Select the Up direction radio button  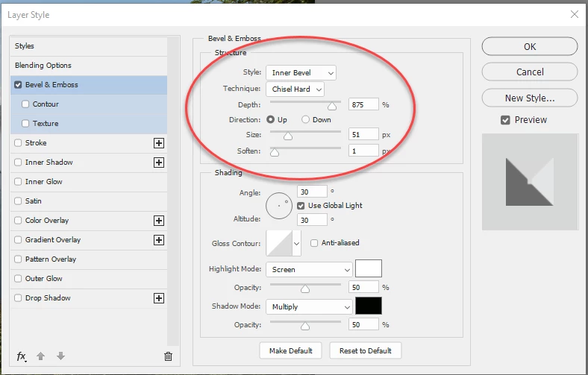(x=270, y=119)
